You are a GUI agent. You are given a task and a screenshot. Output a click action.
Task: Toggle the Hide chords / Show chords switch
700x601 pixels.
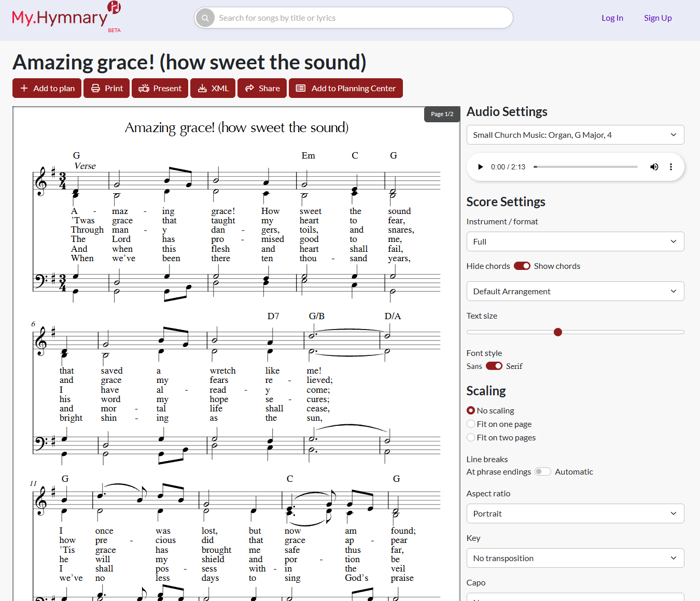(x=522, y=266)
